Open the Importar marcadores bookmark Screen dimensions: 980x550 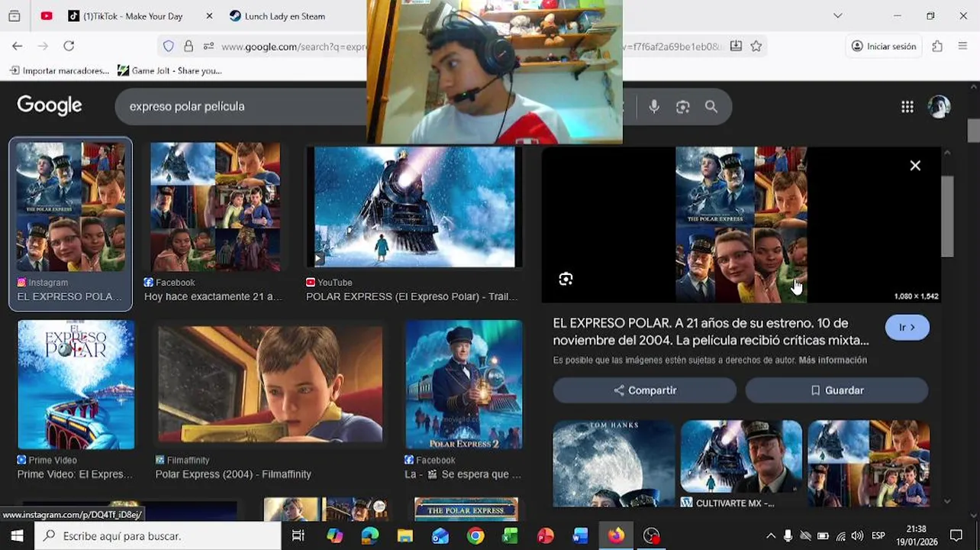(59, 70)
